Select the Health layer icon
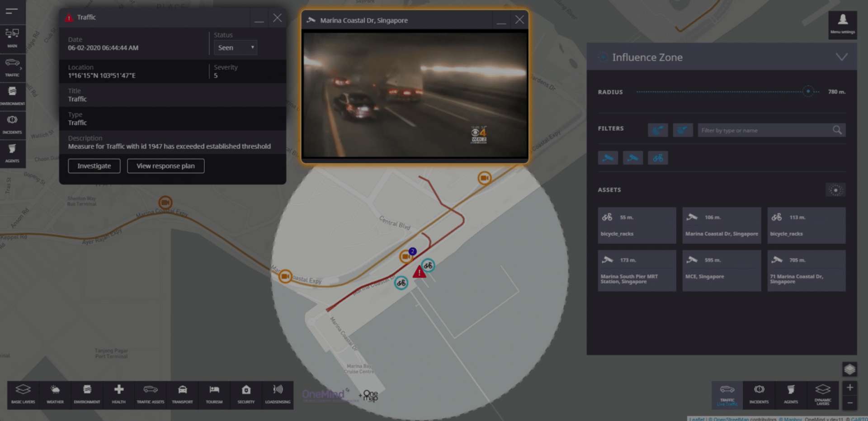This screenshot has height=421, width=868. tap(119, 394)
